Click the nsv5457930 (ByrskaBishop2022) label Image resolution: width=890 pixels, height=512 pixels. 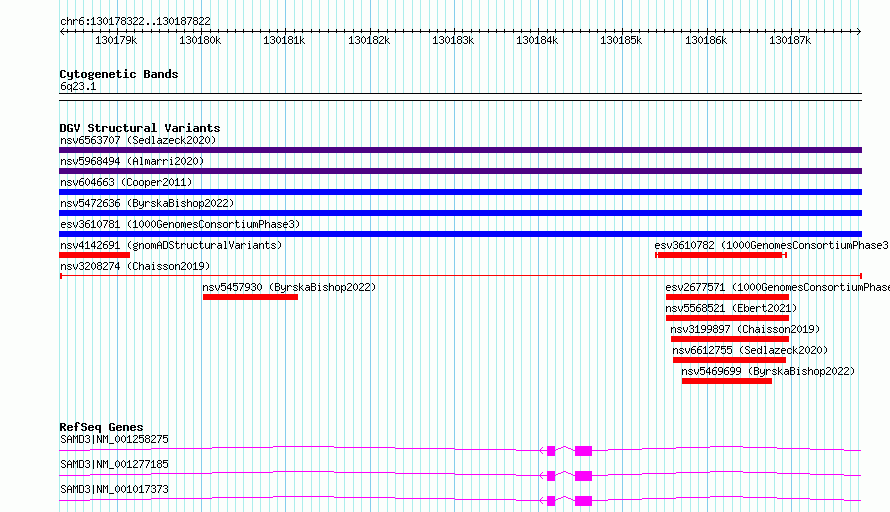tap(289, 287)
